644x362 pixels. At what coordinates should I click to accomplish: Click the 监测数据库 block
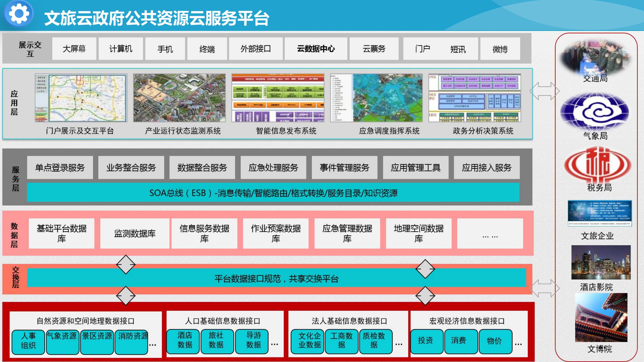tap(135, 234)
